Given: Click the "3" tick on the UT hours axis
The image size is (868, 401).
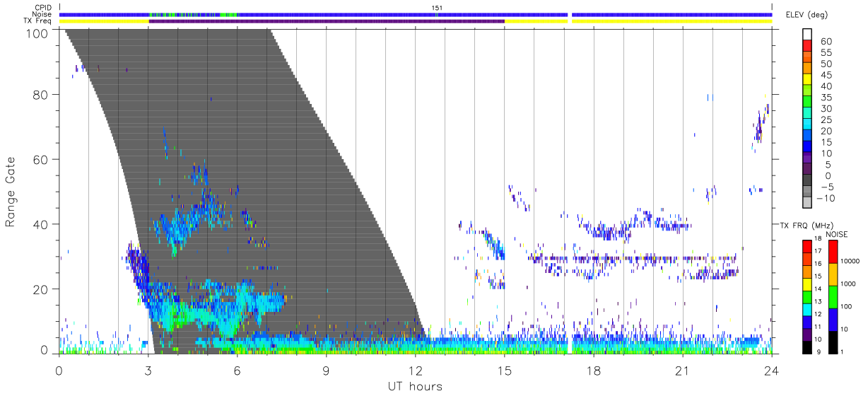Looking at the screenshot, I should (148, 370).
